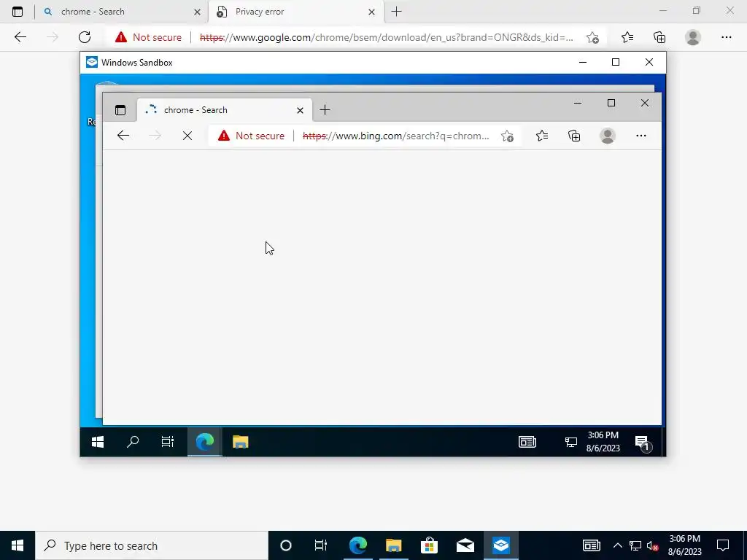Select the Privacy error tab
The height and width of the screenshot is (560, 747).
pos(295,12)
